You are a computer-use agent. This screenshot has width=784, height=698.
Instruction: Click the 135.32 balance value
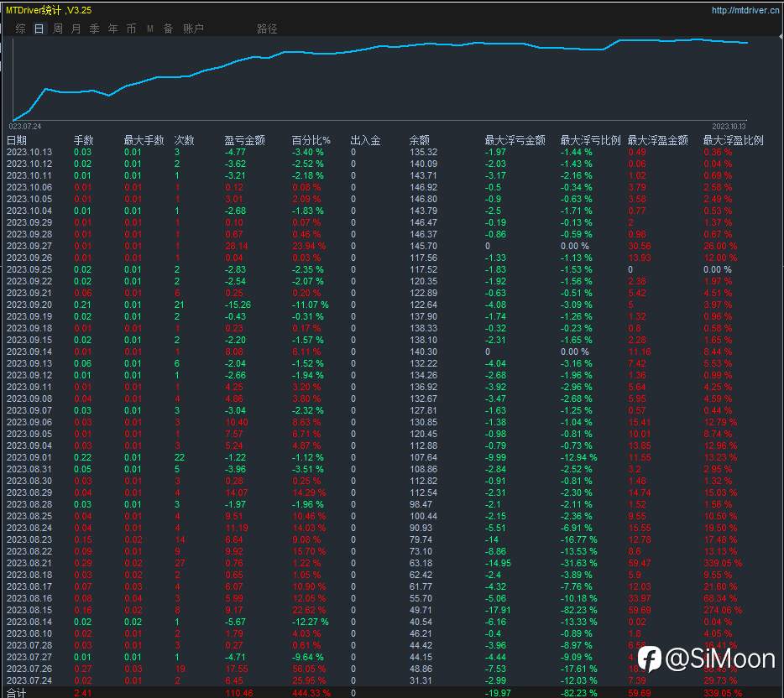[x=423, y=152]
